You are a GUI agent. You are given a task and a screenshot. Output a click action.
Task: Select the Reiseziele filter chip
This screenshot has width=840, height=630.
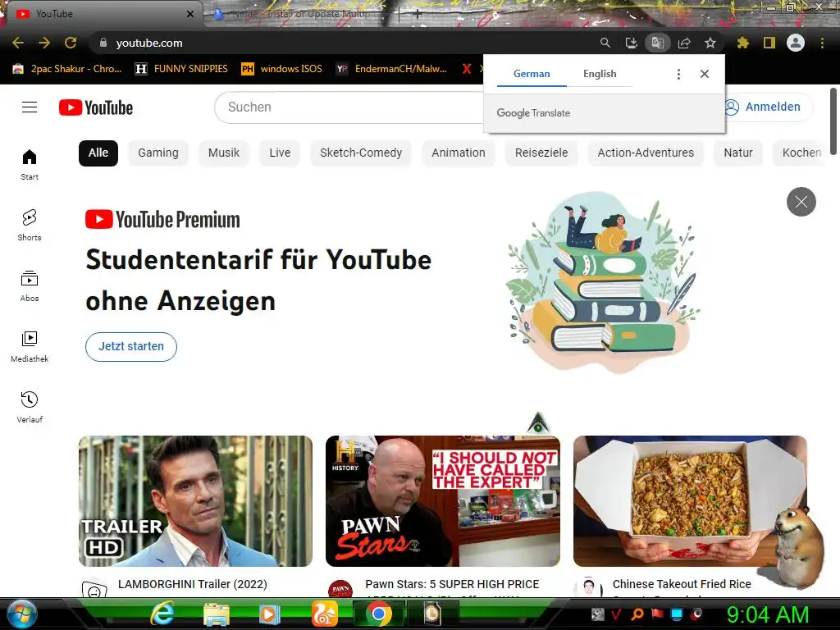[x=541, y=153]
